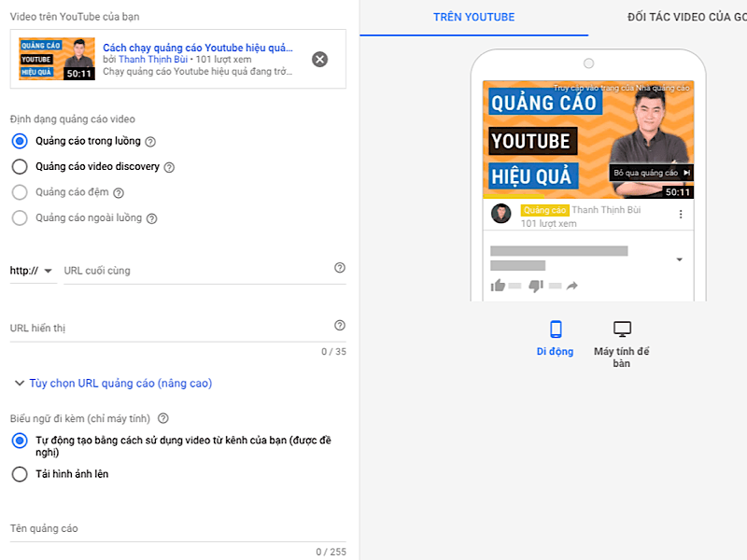This screenshot has height=560, width=747.
Task: Click the 0 / 255 character counter
Action: pos(331,552)
